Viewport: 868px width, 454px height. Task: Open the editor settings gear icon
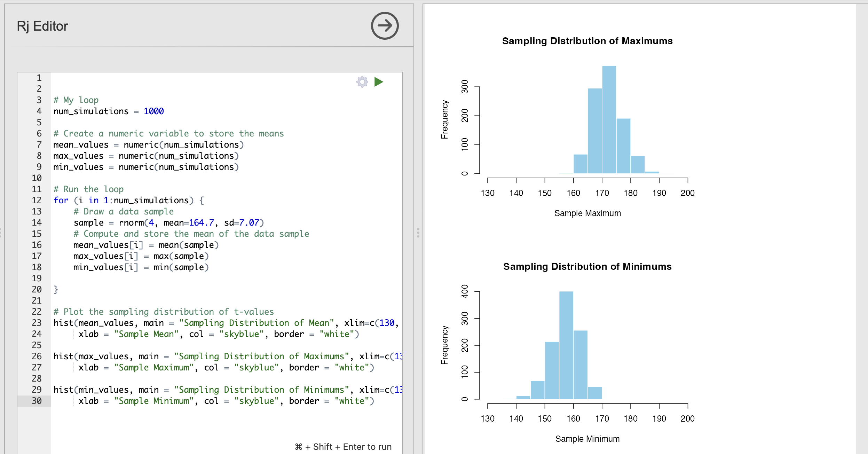362,82
